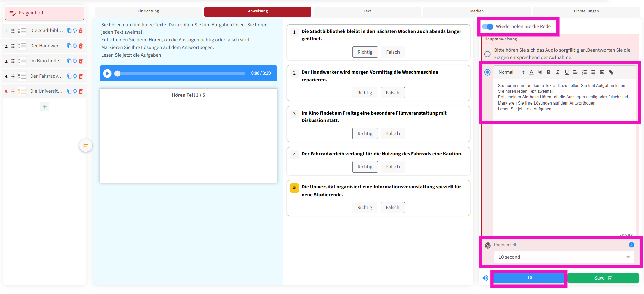Open the Pausenzeit '10 second' dropdown
The height and width of the screenshot is (294, 644).
tap(564, 257)
